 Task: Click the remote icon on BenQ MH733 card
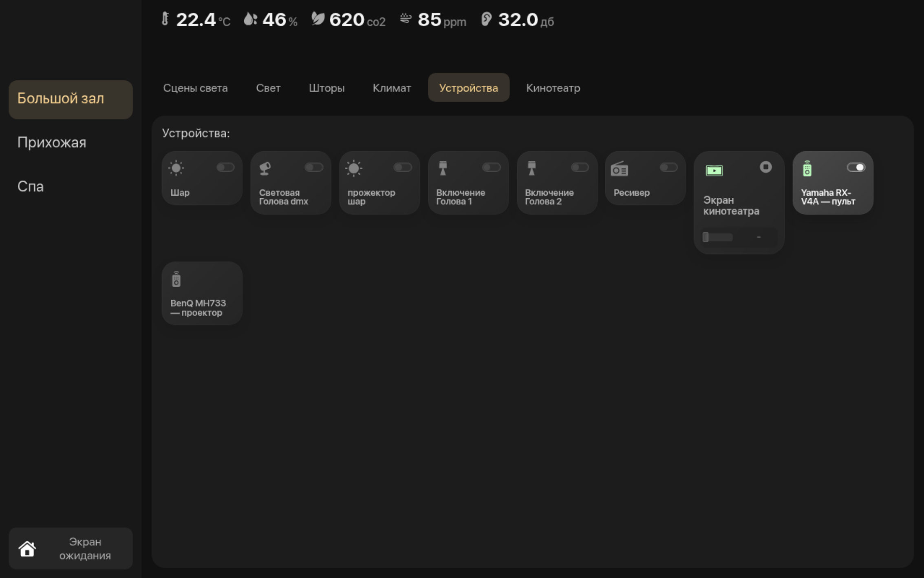coord(176,279)
